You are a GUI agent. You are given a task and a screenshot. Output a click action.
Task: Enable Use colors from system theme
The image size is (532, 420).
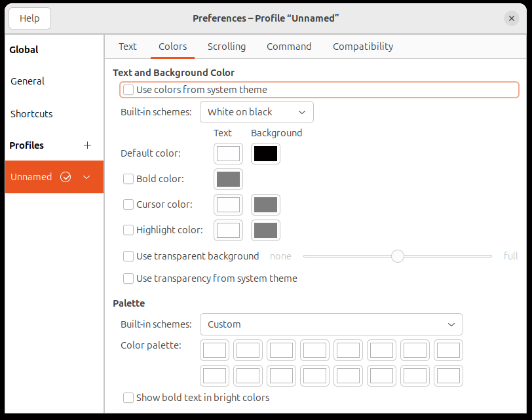point(128,90)
